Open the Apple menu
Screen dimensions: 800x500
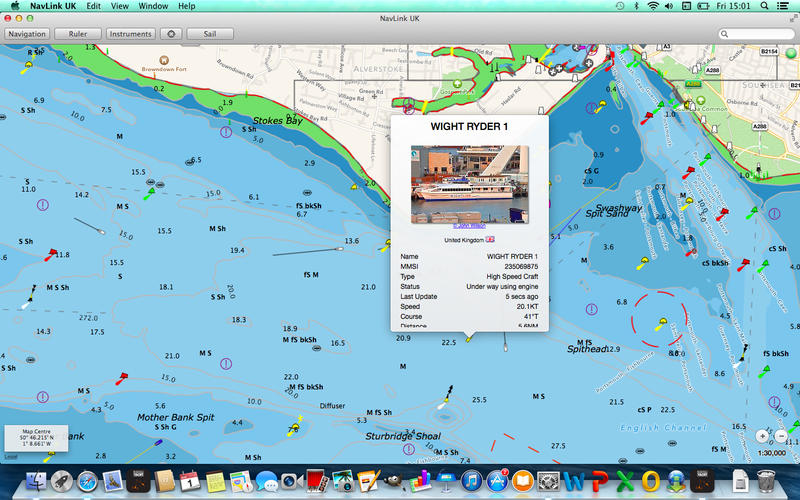coord(14,6)
